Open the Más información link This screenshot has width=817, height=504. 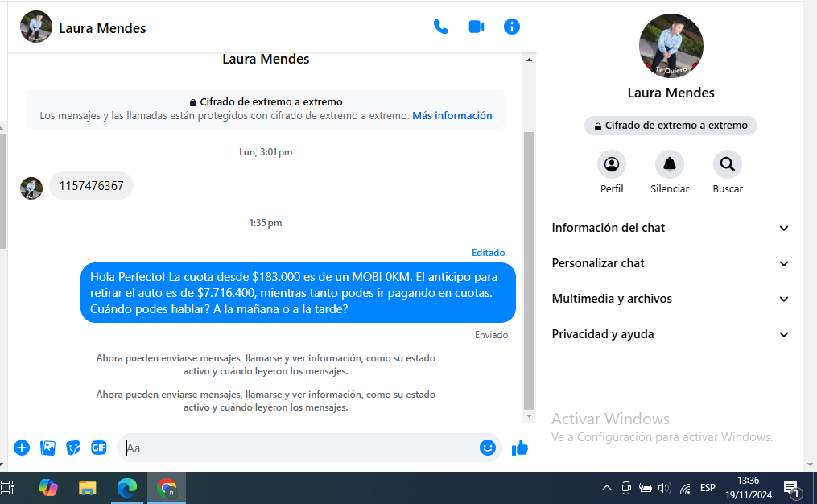point(452,116)
